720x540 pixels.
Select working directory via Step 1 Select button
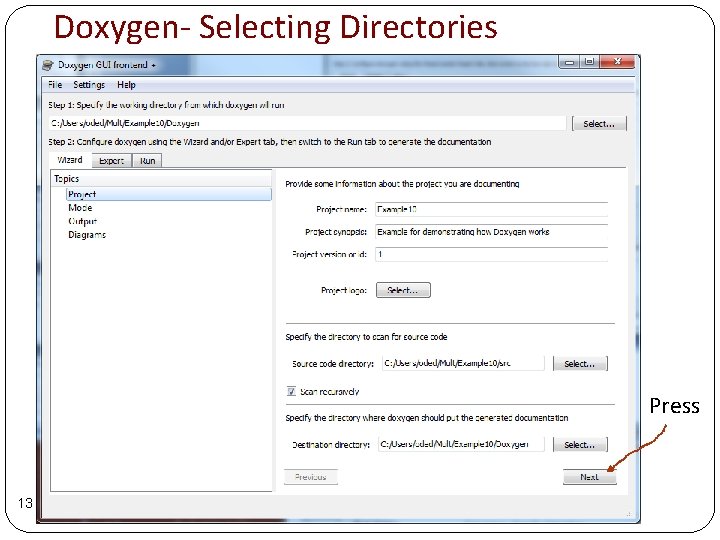tap(599, 124)
